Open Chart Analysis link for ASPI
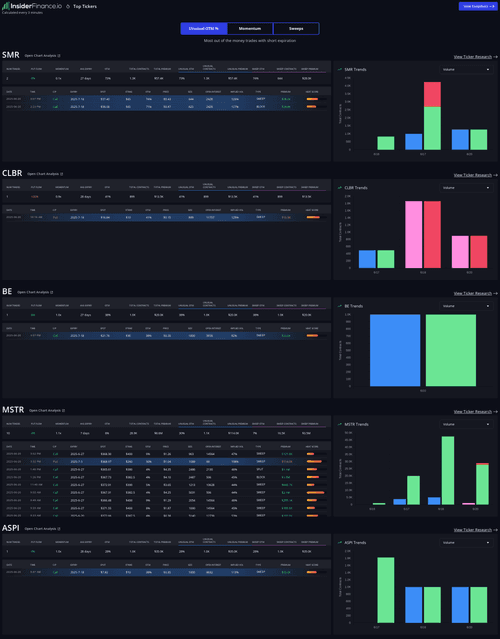500x639 pixels. (x=40, y=529)
